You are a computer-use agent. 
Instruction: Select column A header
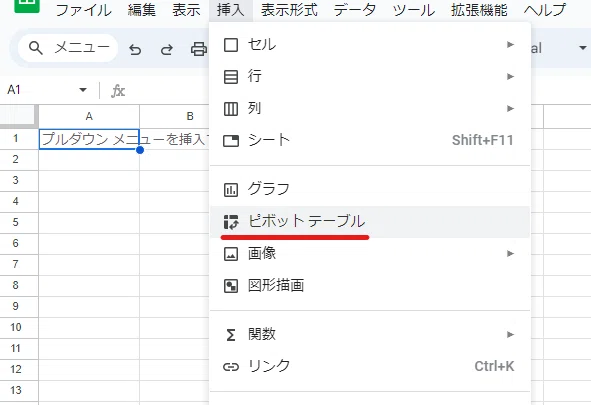click(x=89, y=116)
